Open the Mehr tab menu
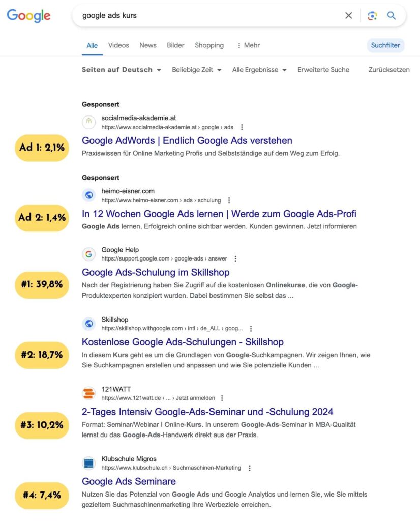 pyautogui.click(x=248, y=45)
